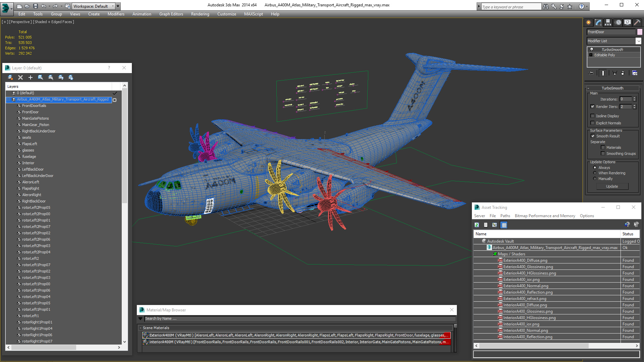
Task: Click the Save File floppy icon
Action: [x=35, y=6]
